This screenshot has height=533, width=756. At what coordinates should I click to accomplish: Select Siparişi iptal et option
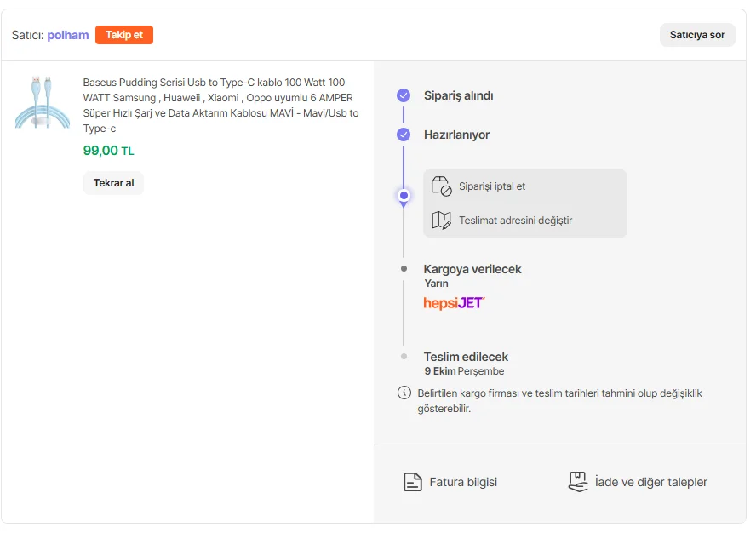(492, 186)
